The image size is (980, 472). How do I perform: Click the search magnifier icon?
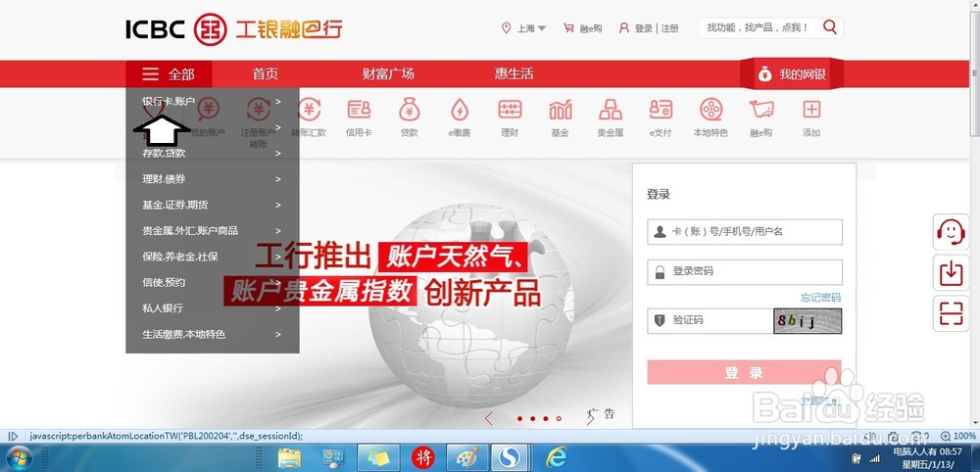coord(829,26)
